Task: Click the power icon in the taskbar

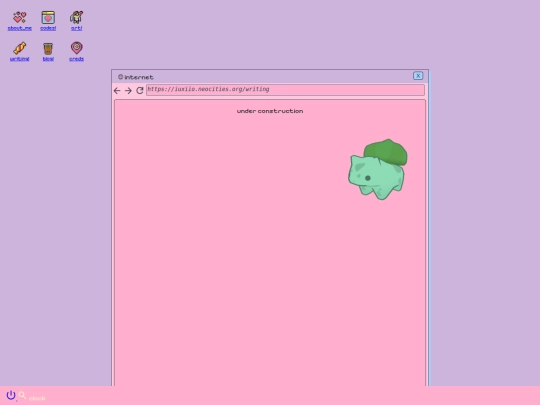Action: pyautogui.click(x=11, y=395)
